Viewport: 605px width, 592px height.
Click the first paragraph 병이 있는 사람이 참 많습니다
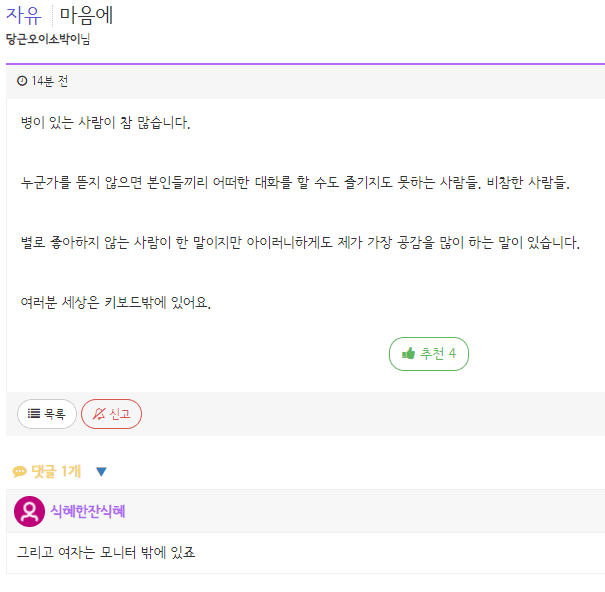pyautogui.click(x=106, y=122)
